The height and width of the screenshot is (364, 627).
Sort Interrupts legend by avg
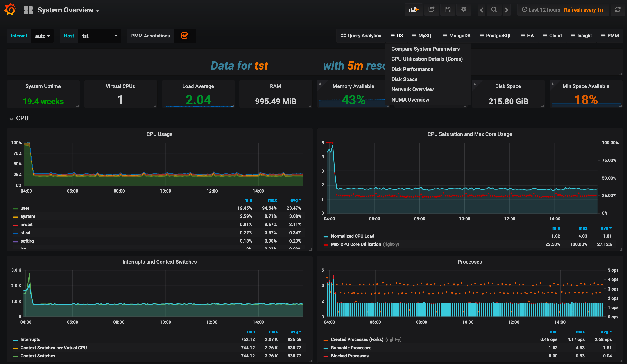pos(296,332)
